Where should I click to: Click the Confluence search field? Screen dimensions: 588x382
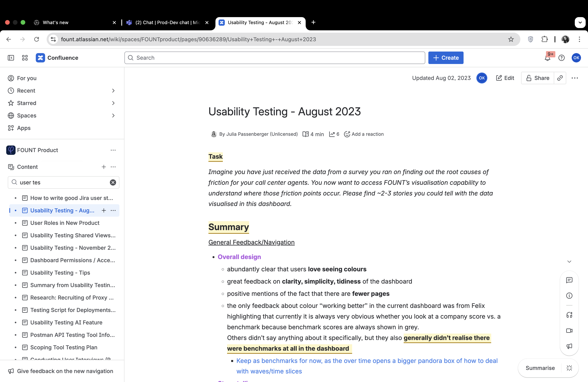[275, 58]
